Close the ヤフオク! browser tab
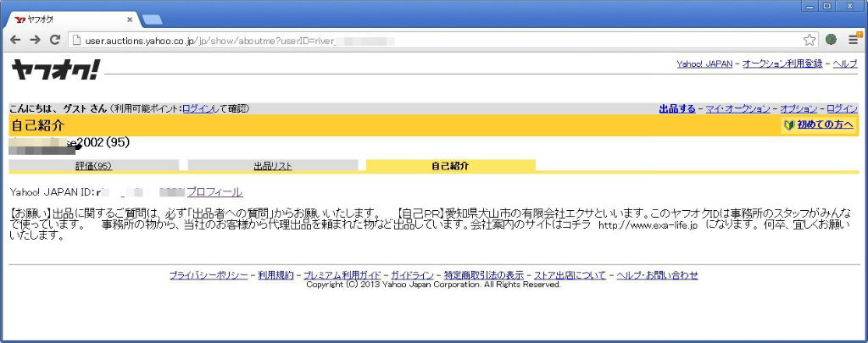Viewport: 868px width, 343px height. pyautogui.click(x=130, y=19)
